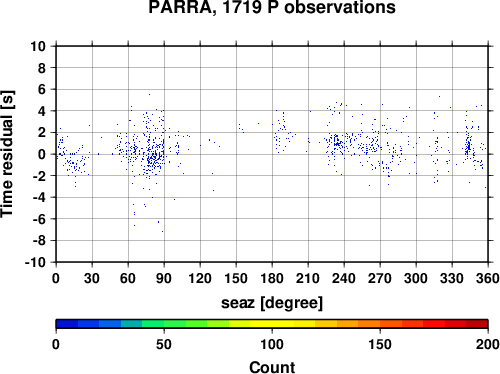Viewport: 500px width, 374px height.
Task: Click the dark blue colorbar segment at 0
Action: 67,324
